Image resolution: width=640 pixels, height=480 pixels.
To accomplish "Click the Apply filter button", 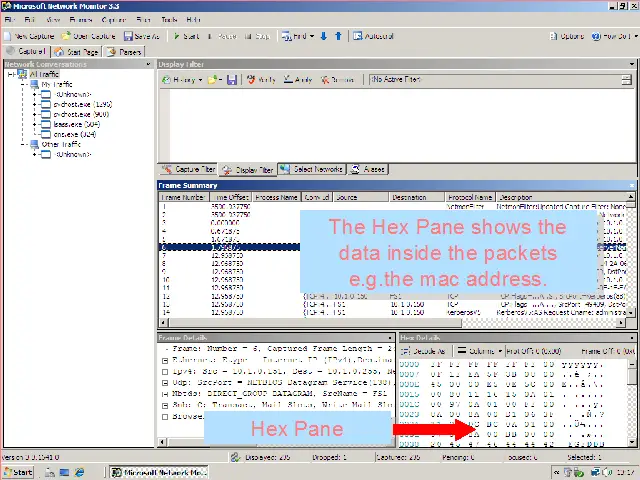I will (298, 80).
